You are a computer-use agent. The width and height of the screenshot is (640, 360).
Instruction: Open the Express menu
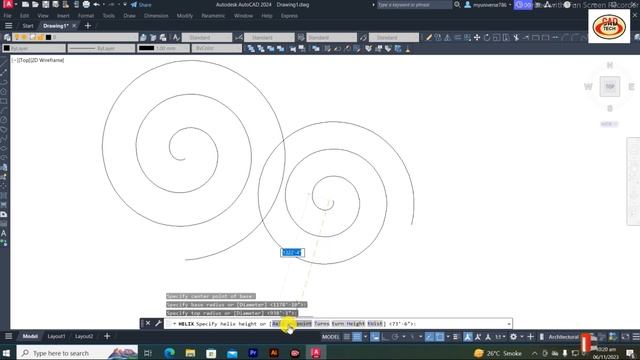click(x=289, y=16)
